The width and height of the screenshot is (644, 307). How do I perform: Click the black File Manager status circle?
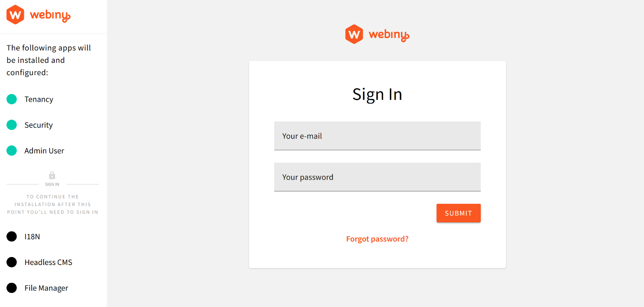click(12, 288)
